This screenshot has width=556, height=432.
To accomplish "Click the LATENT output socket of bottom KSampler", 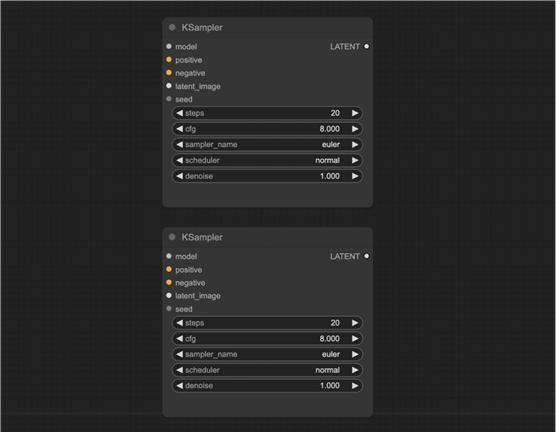I will (366, 256).
